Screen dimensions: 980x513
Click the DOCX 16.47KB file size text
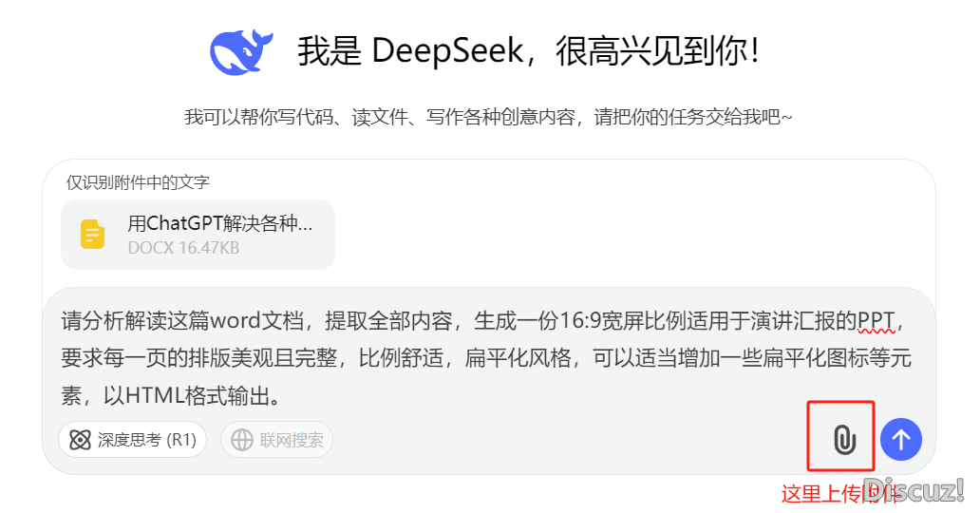click(x=183, y=249)
